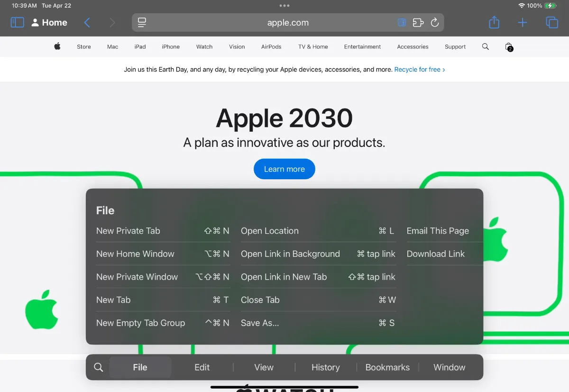Screen dimensions: 569x392
Task: Click the Learn more button
Action: tap(284, 169)
